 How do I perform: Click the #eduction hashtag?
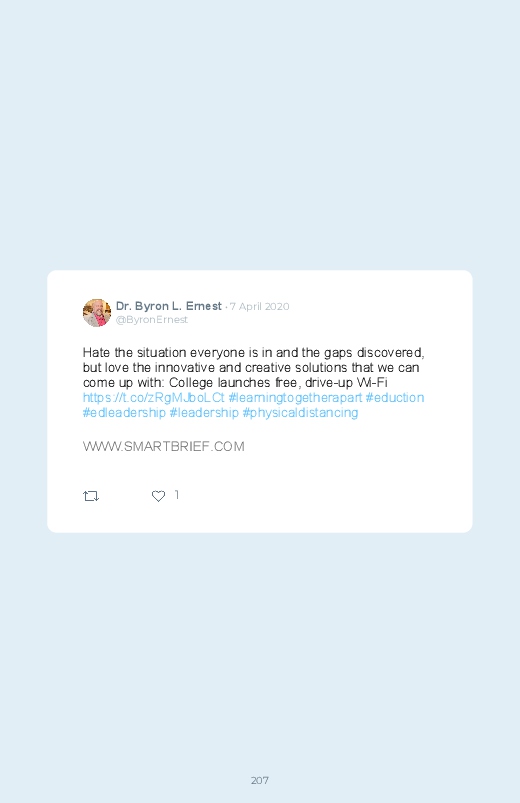tap(394, 397)
